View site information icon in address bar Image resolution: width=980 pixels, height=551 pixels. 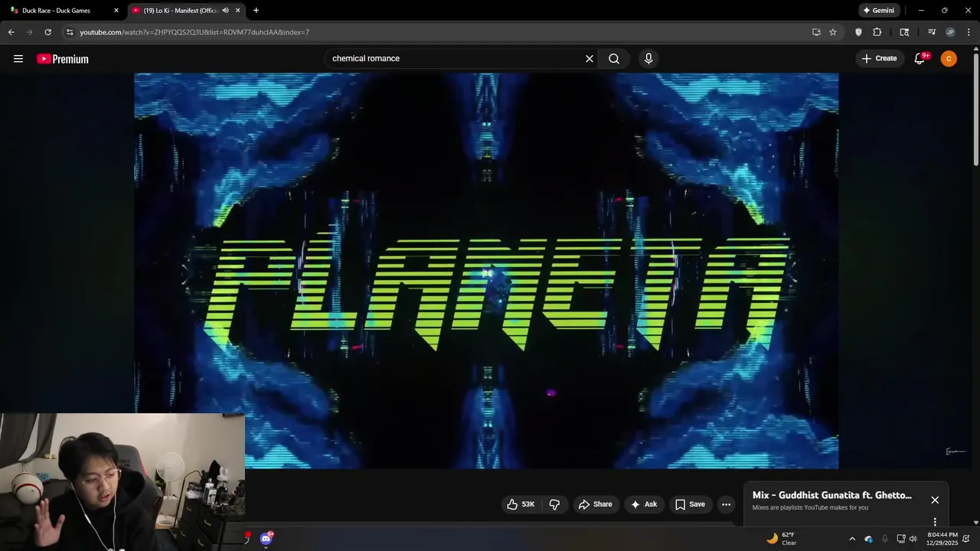[69, 32]
